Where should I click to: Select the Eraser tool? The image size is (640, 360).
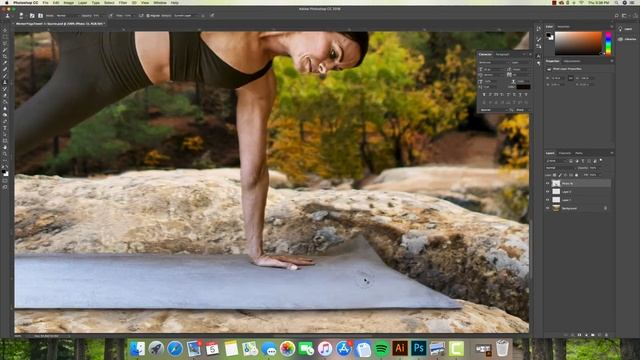click(5, 95)
